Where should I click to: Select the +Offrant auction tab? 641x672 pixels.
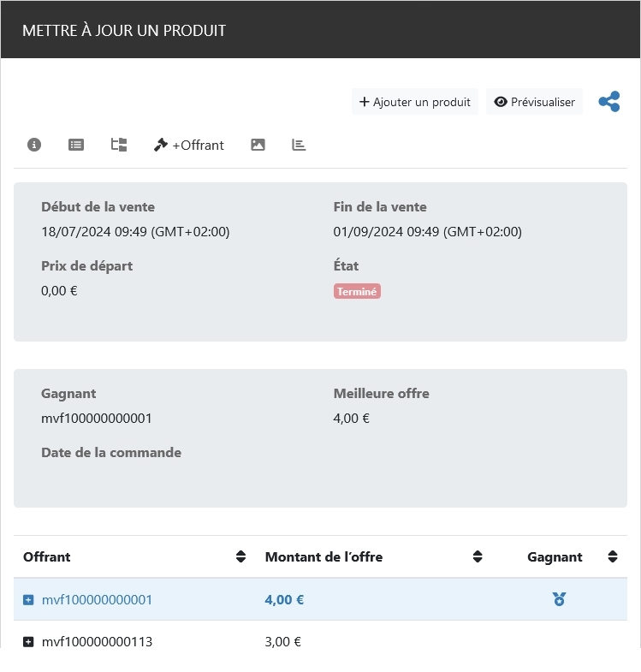click(188, 145)
